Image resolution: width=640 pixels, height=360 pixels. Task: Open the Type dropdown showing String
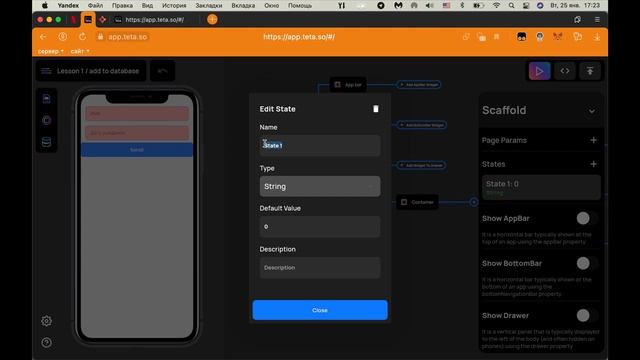tap(320, 186)
